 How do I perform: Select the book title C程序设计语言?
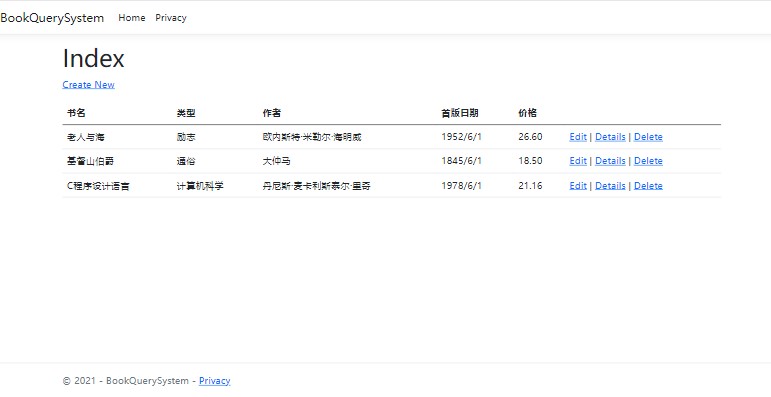point(98,186)
